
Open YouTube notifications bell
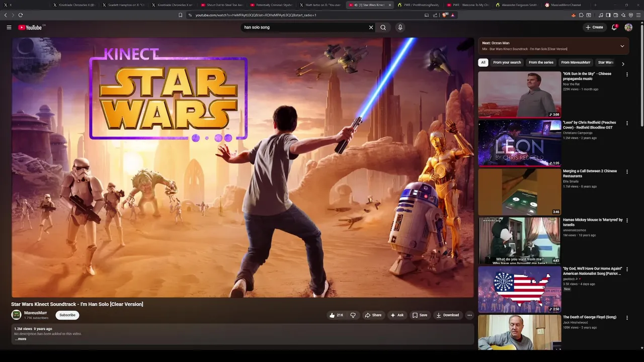[x=614, y=27]
